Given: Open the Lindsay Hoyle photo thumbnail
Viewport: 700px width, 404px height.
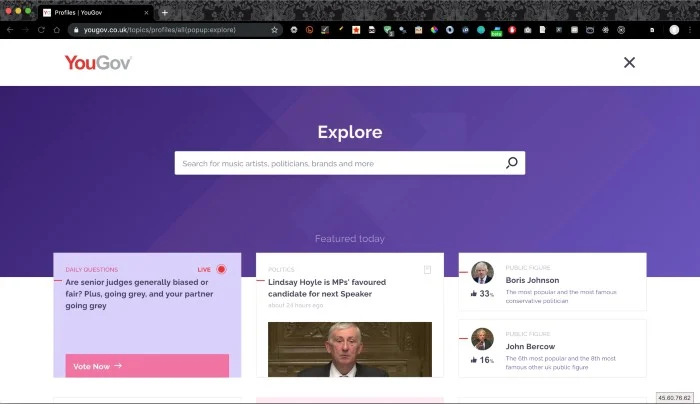Looking at the screenshot, I should tap(350, 349).
